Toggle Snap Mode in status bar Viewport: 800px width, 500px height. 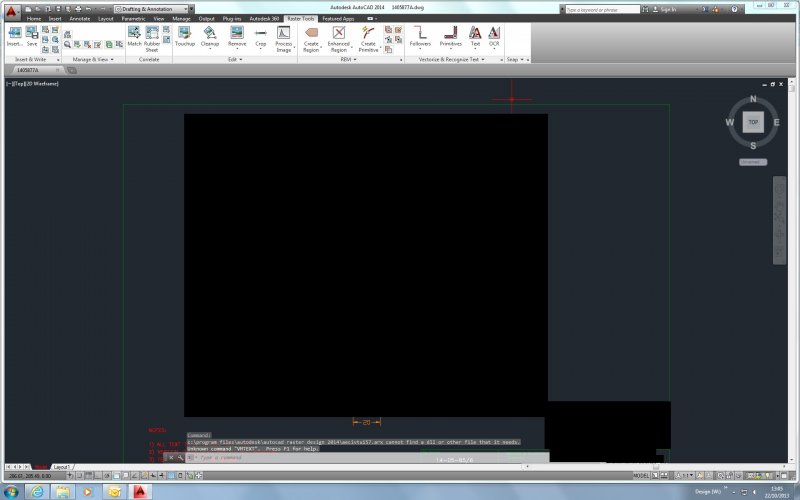pos(79,476)
